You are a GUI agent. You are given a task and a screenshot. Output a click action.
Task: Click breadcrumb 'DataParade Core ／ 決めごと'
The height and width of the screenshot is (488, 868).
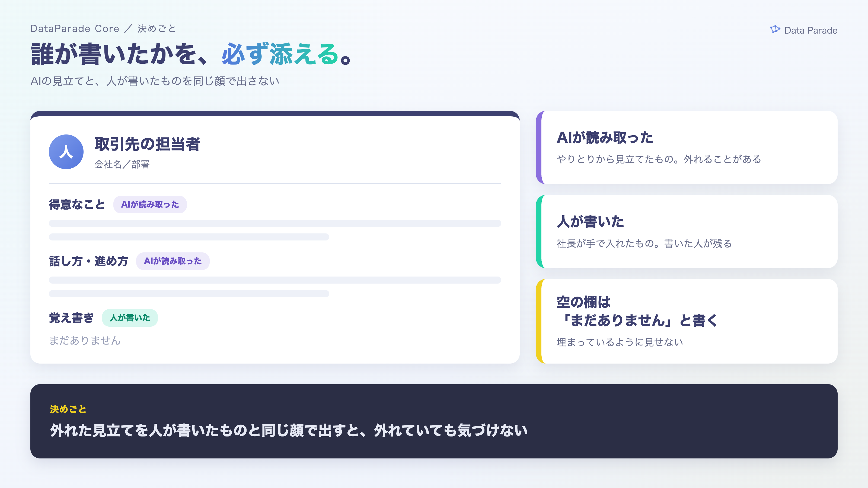tap(103, 29)
